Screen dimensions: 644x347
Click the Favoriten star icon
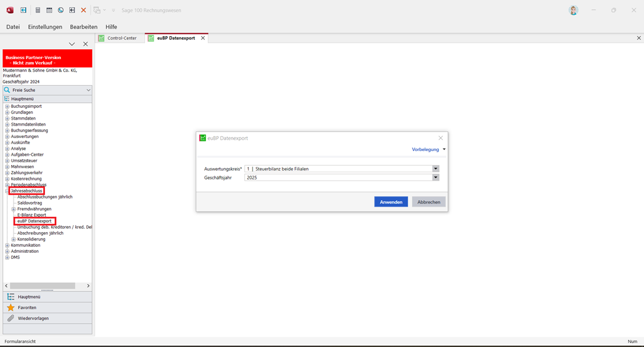[x=11, y=308]
